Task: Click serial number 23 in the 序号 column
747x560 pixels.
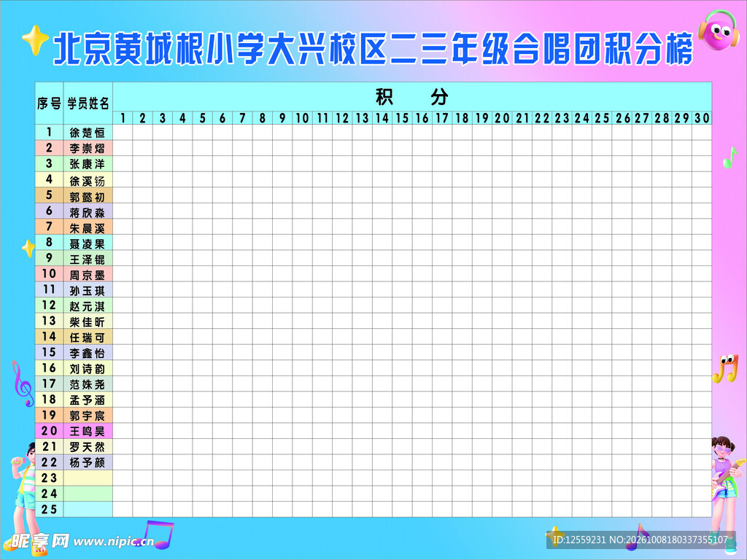Action: [x=49, y=478]
